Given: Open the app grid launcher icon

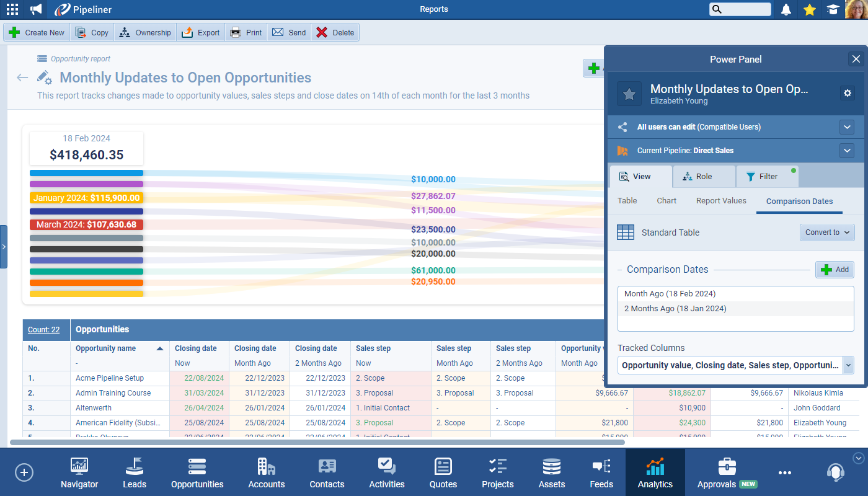Looking at the screenshot, I should (x=12, y=9).
